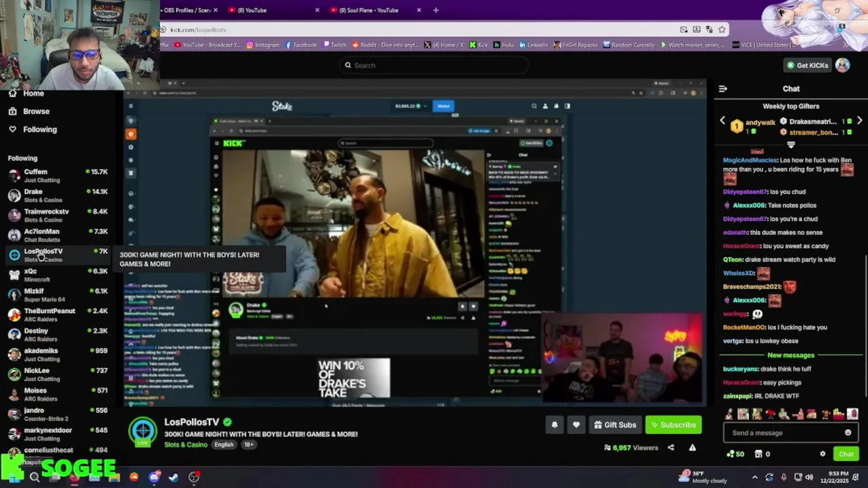The height and width of the screenshot is (488, 868).
Task: Open xQc channel in Following list
Action: (58, 274)
